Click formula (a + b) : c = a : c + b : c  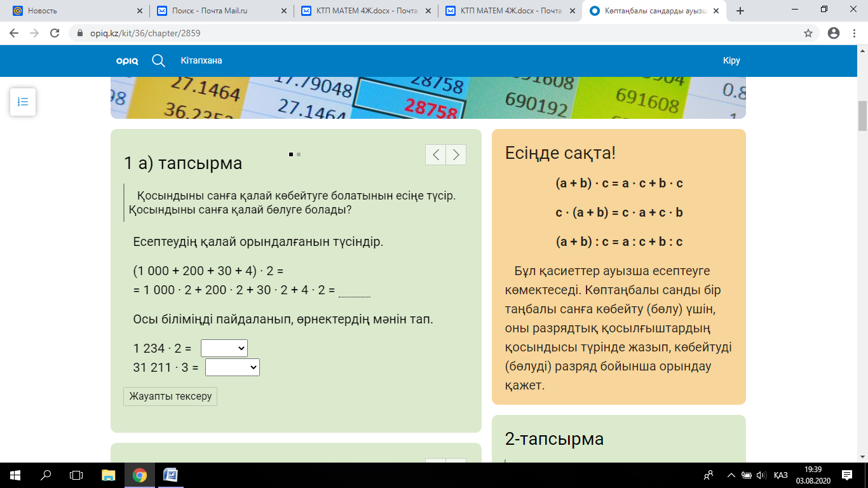pos(619,242)
